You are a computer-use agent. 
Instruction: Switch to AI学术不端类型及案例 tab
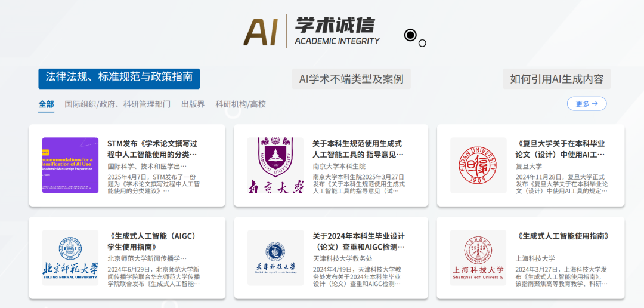[x=351, y=79]
